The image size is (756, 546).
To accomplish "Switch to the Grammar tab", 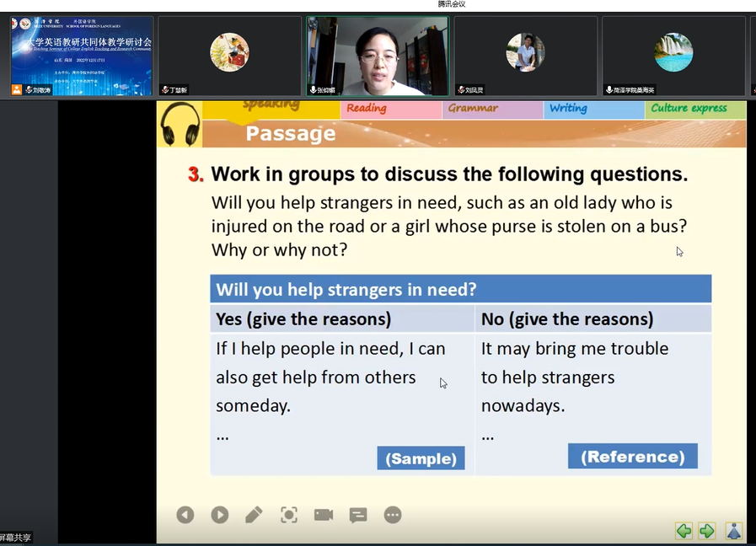I will point(473,109).
